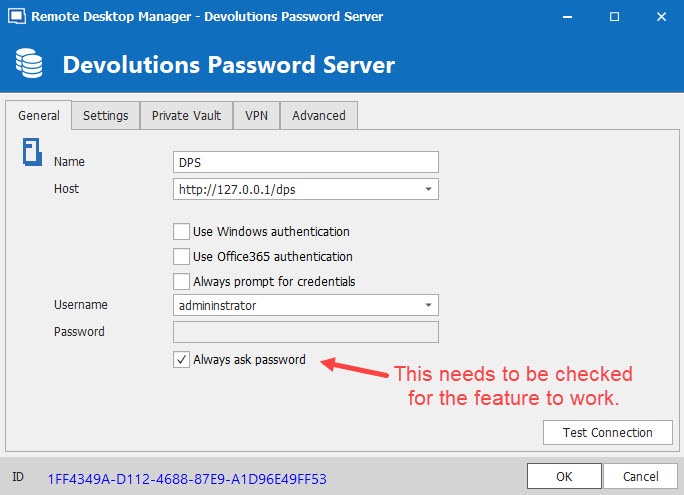Go to the VPN tab
Image resolution: width=684 pixels, height=495 pixels.
click(256, 115)
